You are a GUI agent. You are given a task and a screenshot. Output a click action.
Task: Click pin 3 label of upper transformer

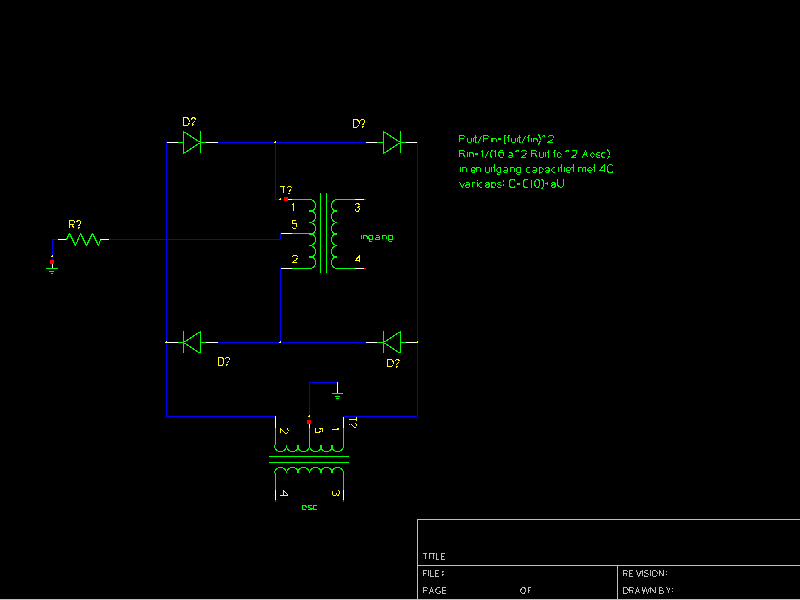(x=358, y=208)
